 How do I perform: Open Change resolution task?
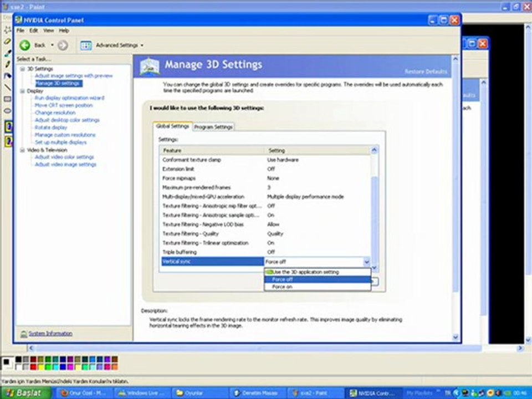point(55,112)
